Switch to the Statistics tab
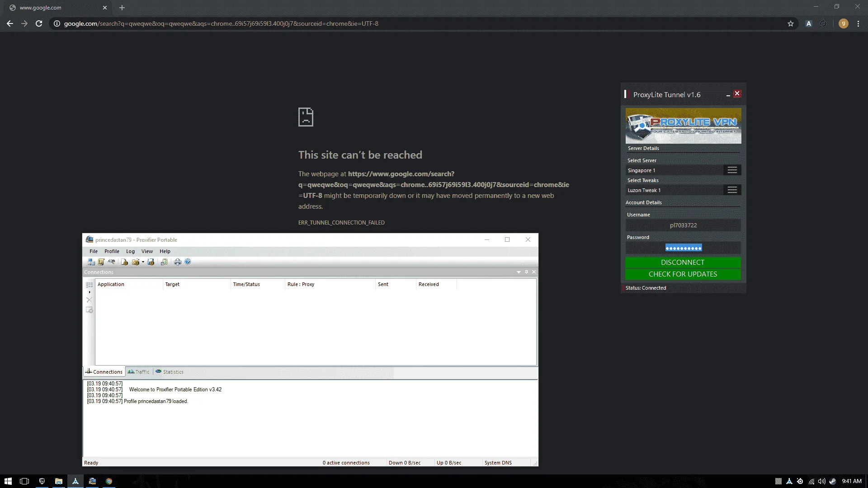The width and height of the screenshot is (868, 488). (x=170, y=372)
